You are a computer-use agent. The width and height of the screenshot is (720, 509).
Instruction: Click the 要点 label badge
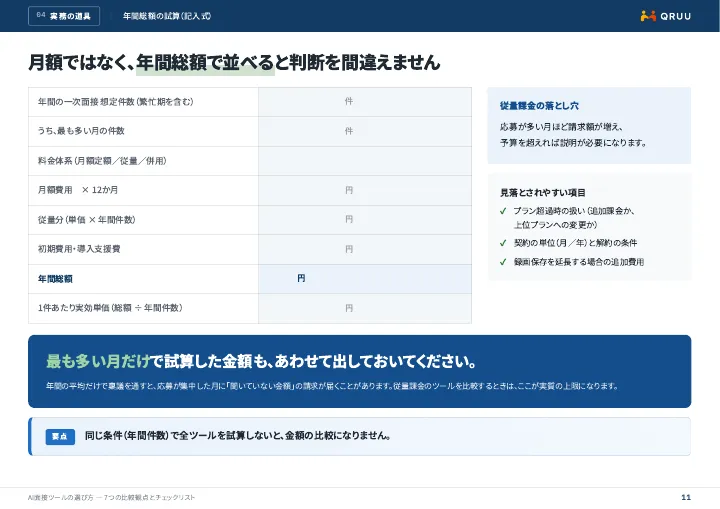[60, 436]
